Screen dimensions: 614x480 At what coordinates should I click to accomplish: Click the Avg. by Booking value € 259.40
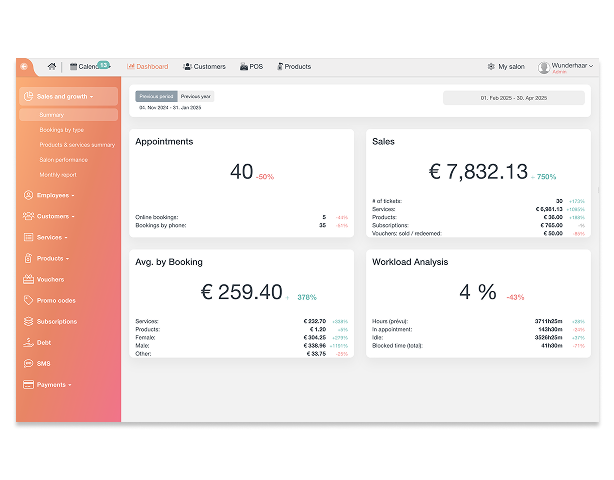(241, 292)
